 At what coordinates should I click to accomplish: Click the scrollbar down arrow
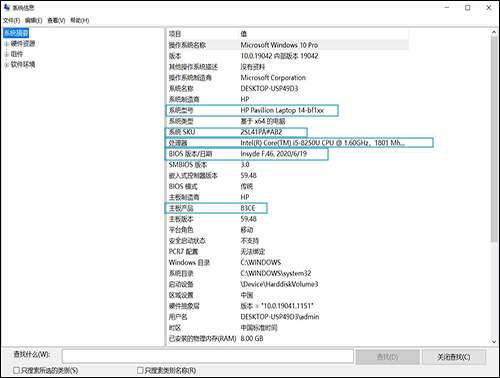[494, 342]
